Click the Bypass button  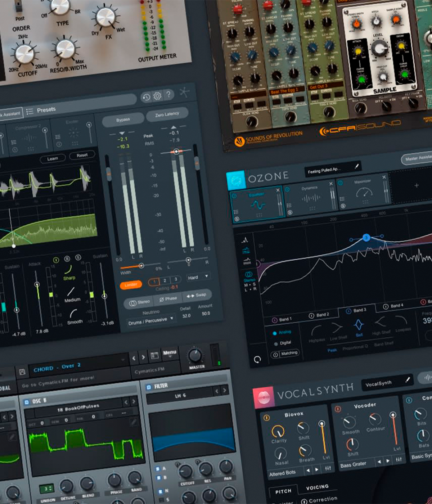tap(123, 120)
